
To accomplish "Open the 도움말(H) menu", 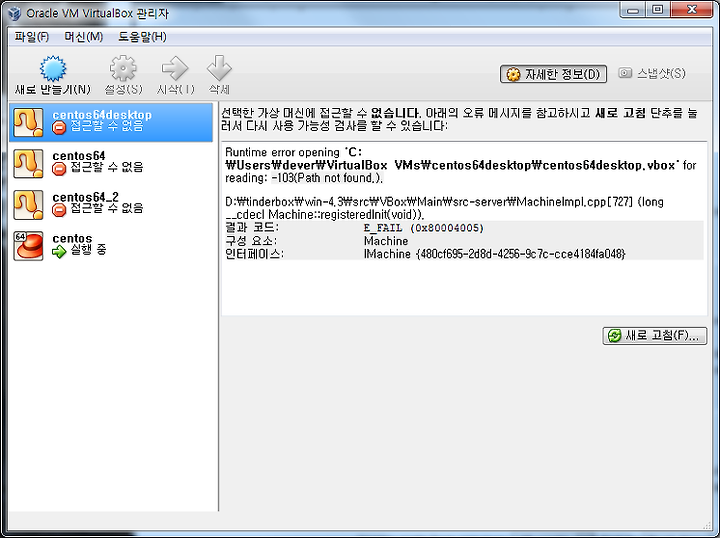I will tap(142, 37).
